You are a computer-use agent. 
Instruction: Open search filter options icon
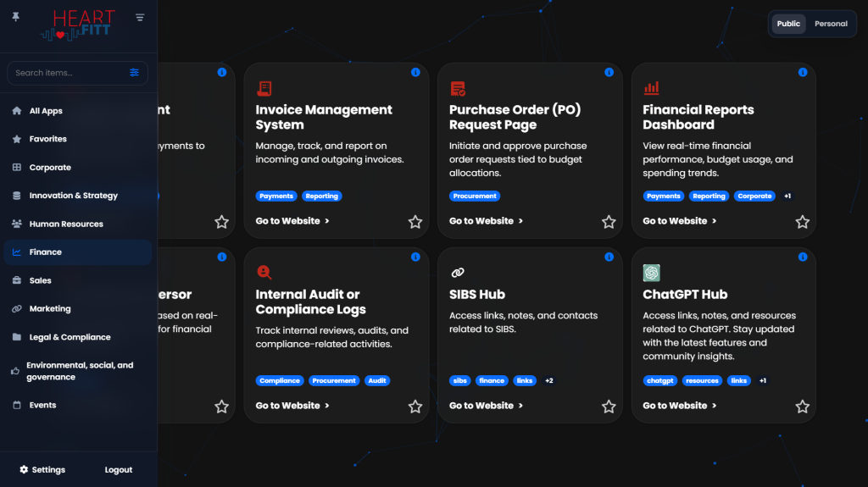134,73
